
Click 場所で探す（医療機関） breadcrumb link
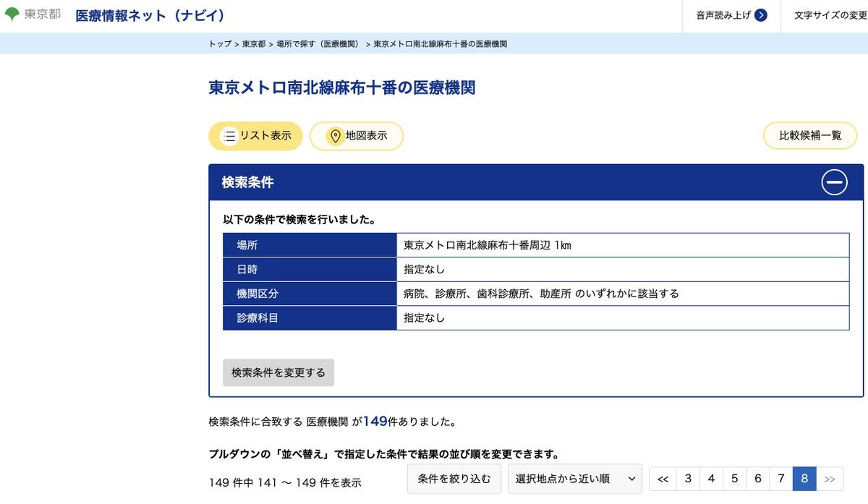click(x=318, y=44)
